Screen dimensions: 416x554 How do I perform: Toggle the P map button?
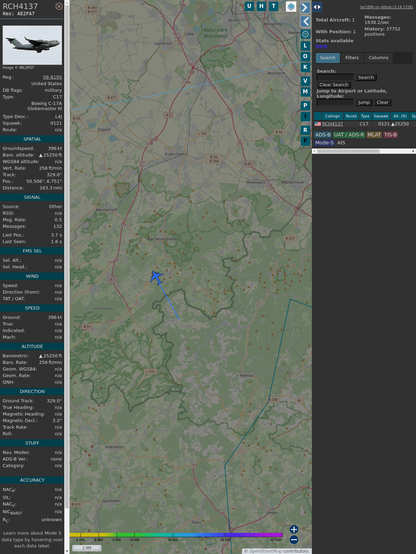[305, 106]
